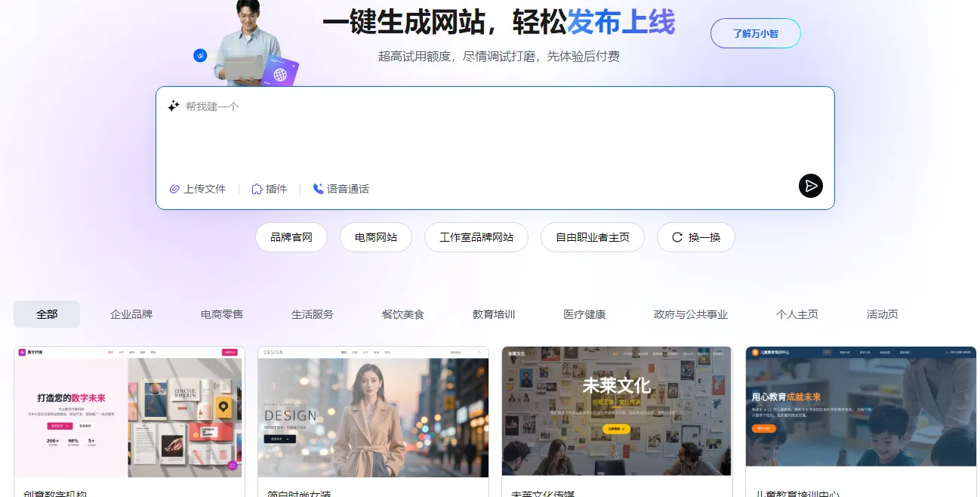Switch to the 医疗健康 tab
The image size is (980, 497).
(584, 314)
